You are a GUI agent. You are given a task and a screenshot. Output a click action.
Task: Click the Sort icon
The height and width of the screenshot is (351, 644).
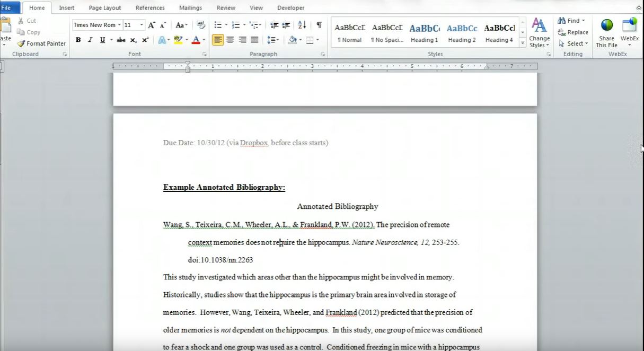point(302,25)
